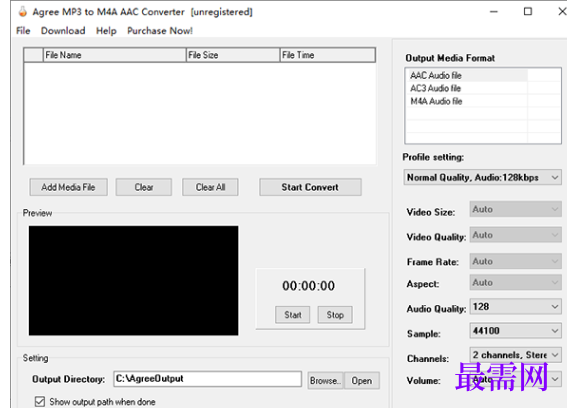This screenshot has width=567, height=408.
Task: Open the Purchase Now! menu
Action: (x=159, y=31)
